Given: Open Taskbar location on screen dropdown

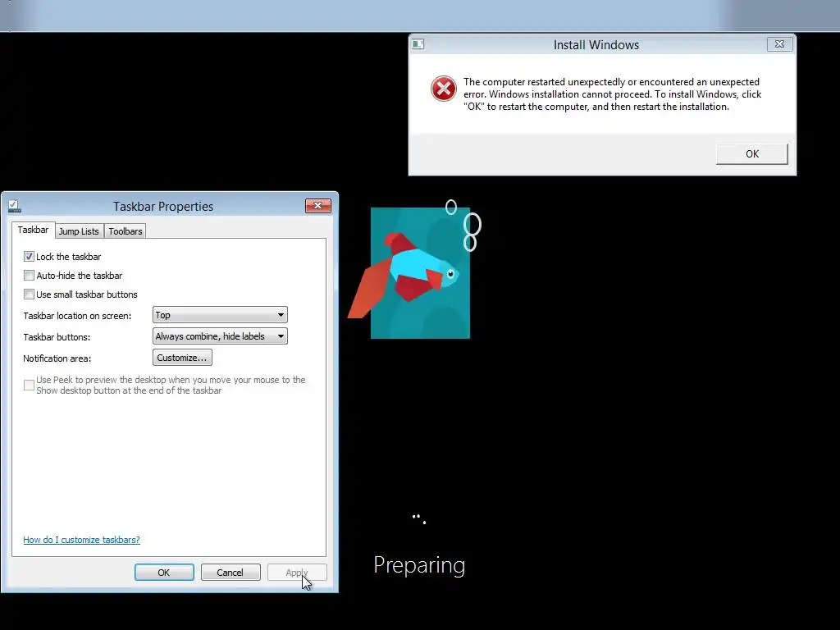Looking at the screenshot, I should point(220,315).
